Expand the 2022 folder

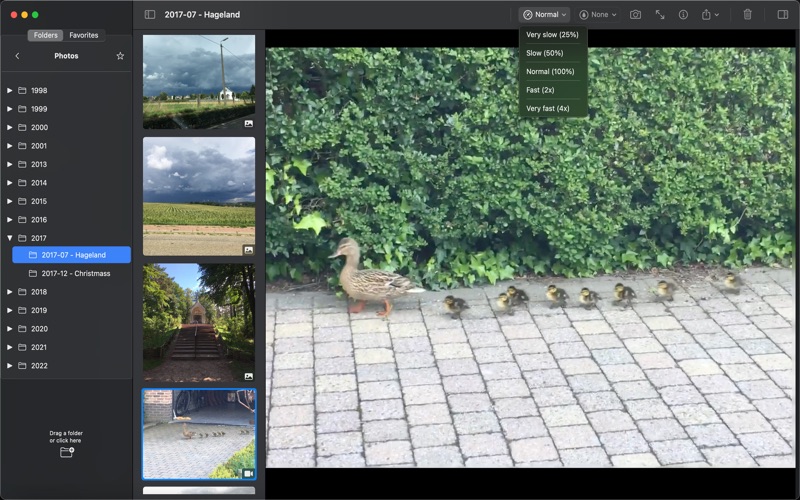tap(10, 365)
